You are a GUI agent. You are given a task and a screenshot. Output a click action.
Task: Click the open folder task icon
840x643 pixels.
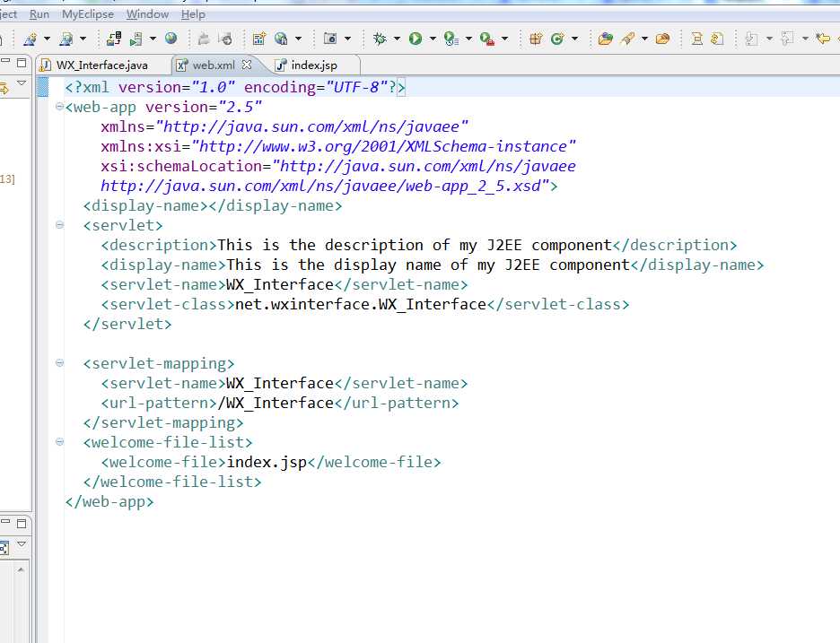pos(662,39)
